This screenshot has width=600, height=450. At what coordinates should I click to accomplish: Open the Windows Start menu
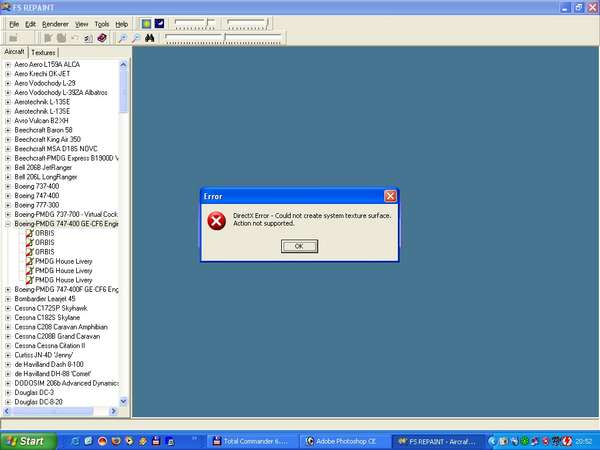[x=28, y=441]
